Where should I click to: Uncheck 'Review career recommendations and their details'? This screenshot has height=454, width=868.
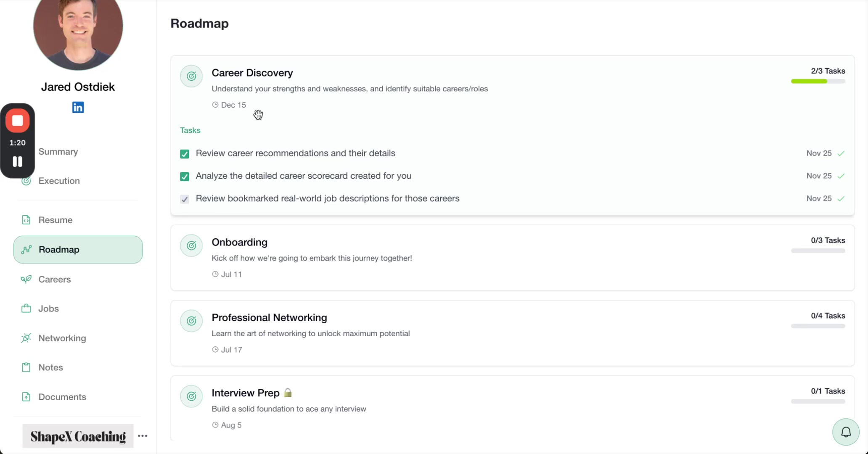184,154
